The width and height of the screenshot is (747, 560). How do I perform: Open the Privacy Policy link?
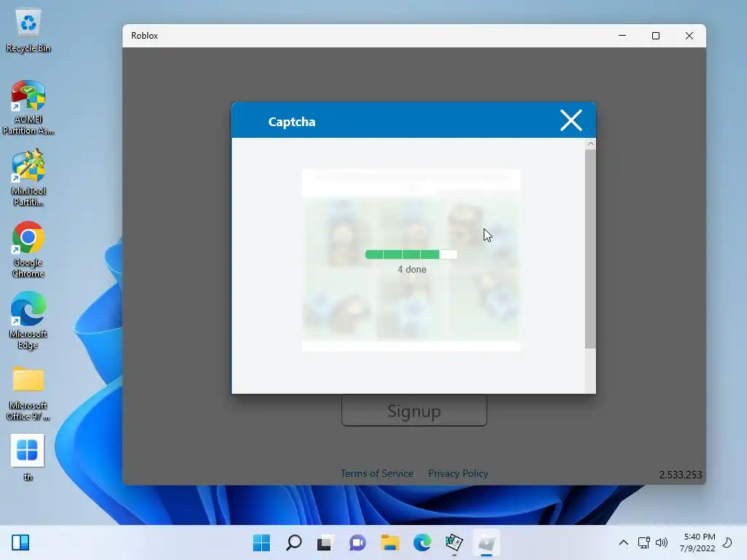tap(458, 473)
